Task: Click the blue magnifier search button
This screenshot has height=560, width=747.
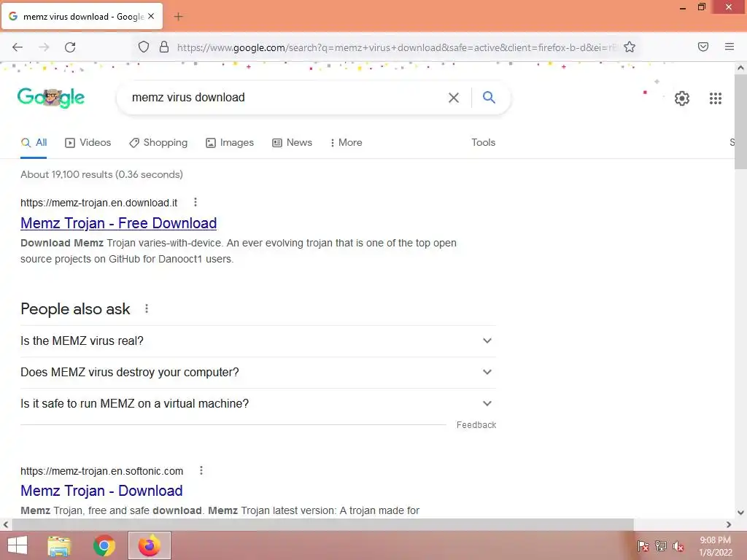Action: point(489,97)
